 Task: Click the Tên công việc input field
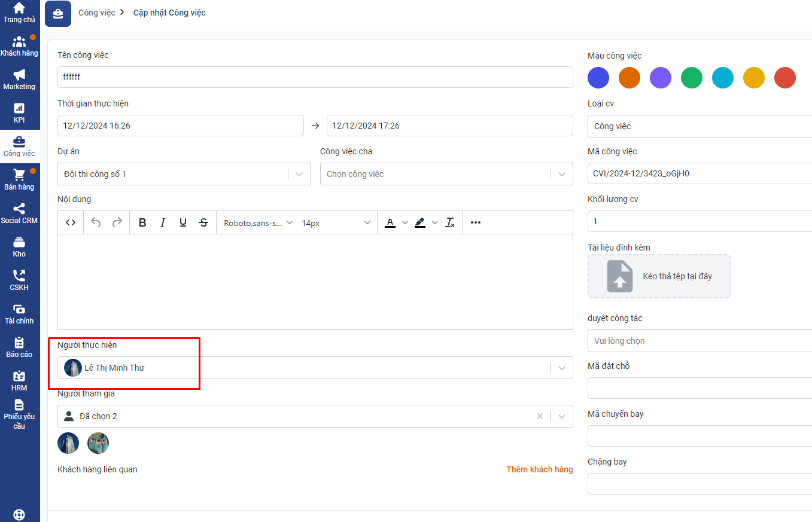[x=315, y=77]
